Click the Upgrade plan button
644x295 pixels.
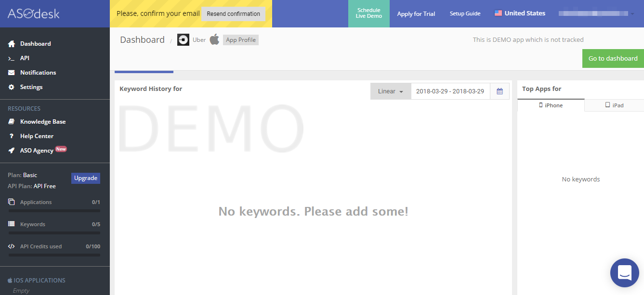86,178
